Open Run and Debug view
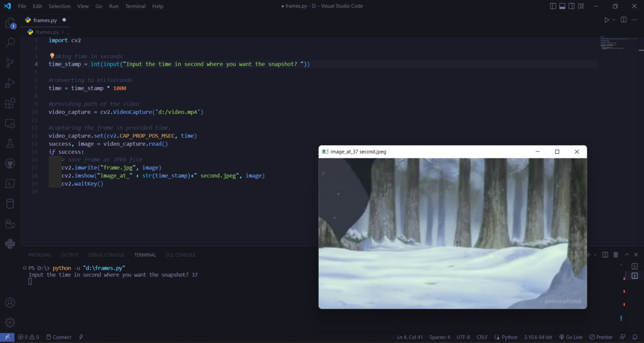 click(10, 83)
